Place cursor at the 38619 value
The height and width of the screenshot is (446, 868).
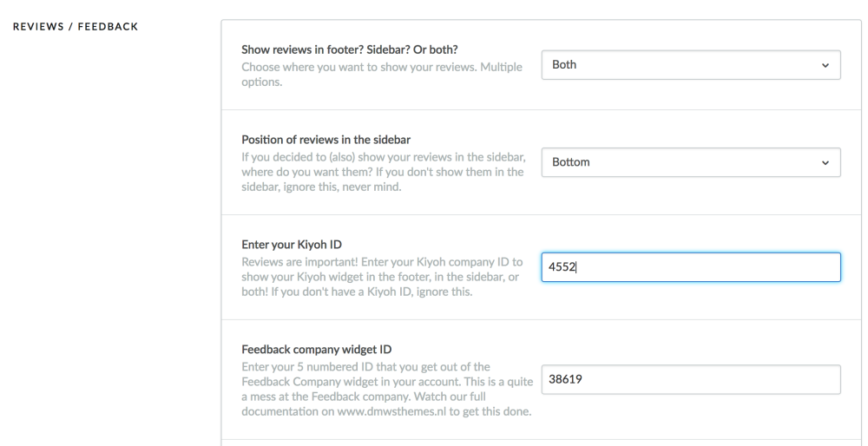(x=565, y=379)
